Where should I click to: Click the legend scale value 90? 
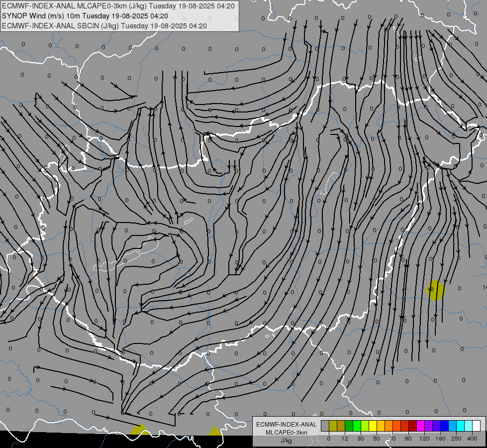(x=408, y=439)
